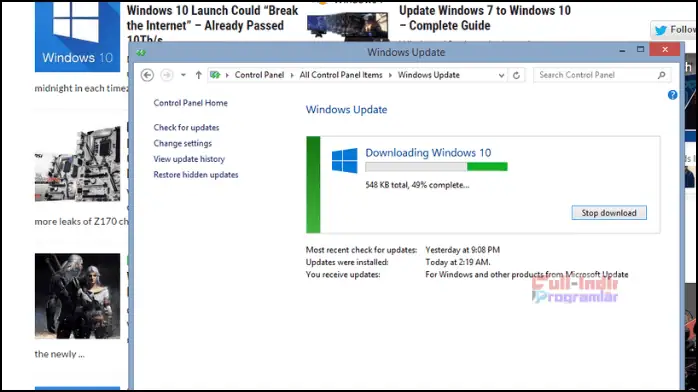Maximize the Windows Update window

pyautogui.click(x=640, y=49)
